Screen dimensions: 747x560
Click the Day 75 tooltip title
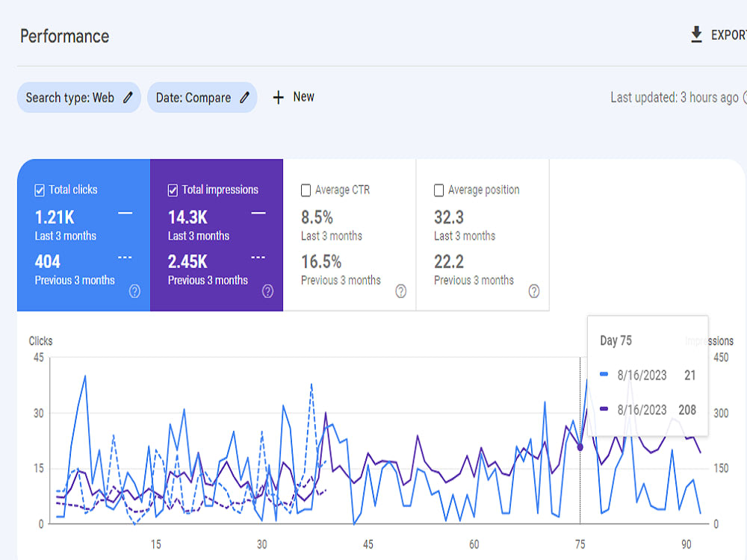tap(616, 340)
